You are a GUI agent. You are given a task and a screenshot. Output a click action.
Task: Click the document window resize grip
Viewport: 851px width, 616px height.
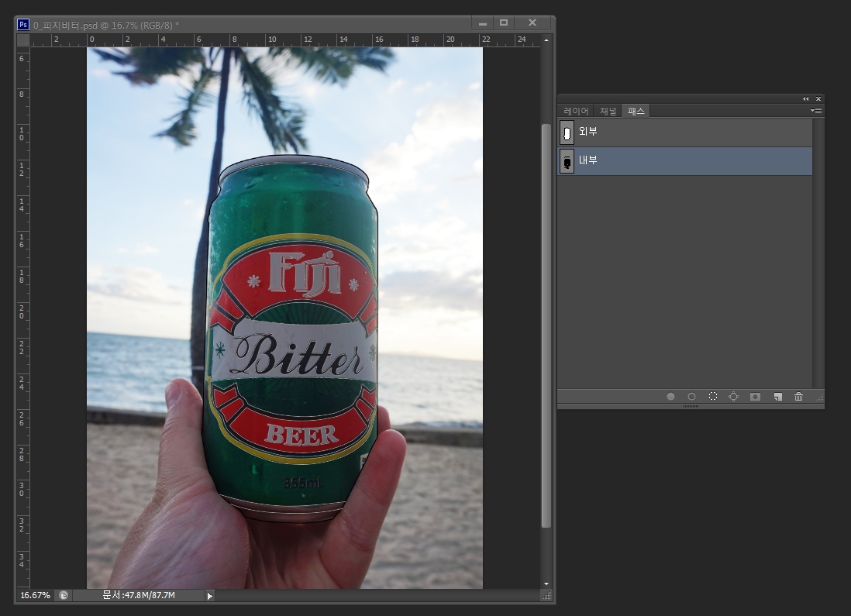tap(546, 596)
